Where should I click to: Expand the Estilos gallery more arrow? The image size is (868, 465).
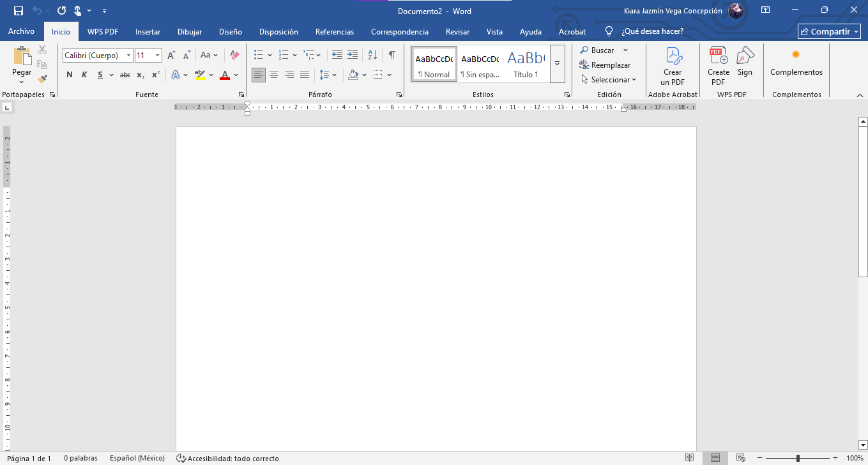click(557, 64)
